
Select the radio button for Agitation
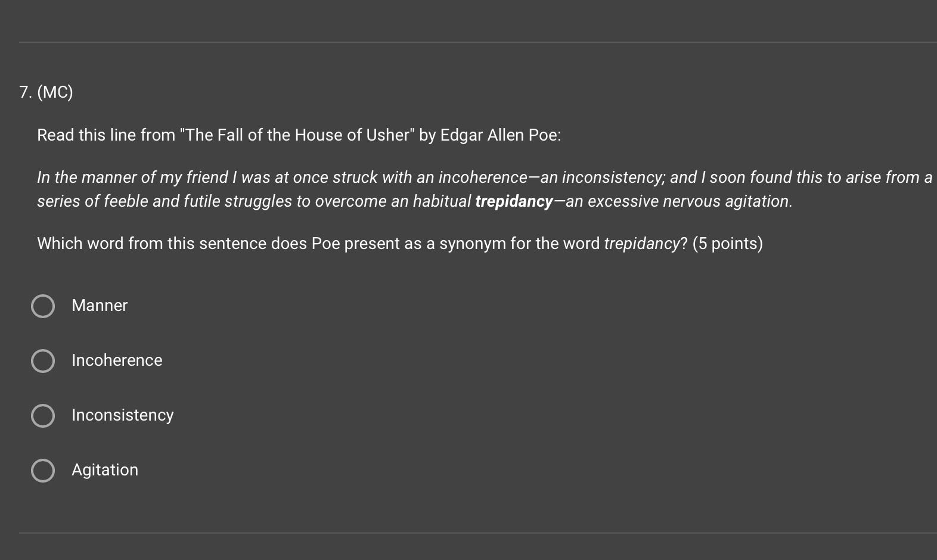(42, 471)
